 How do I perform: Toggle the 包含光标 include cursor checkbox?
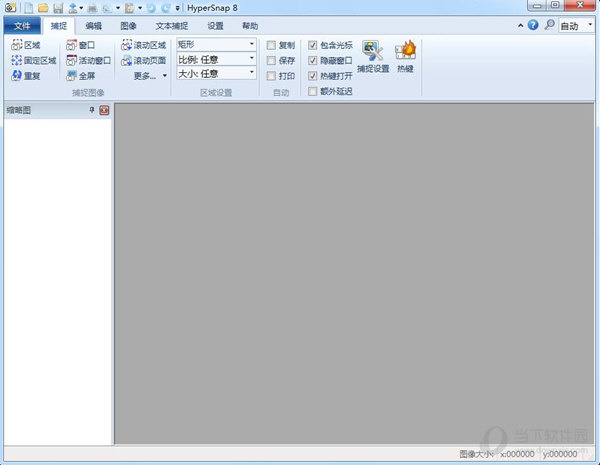pos(313,45)
